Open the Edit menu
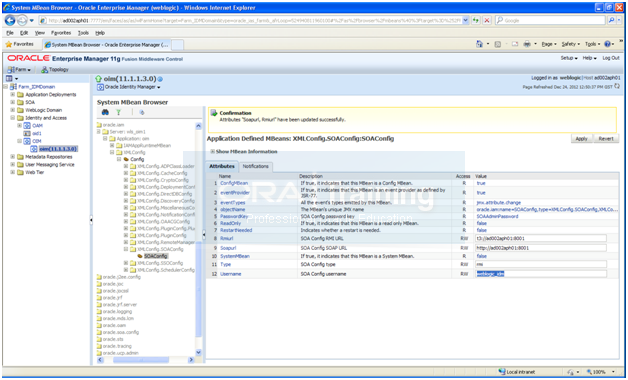 24,33
